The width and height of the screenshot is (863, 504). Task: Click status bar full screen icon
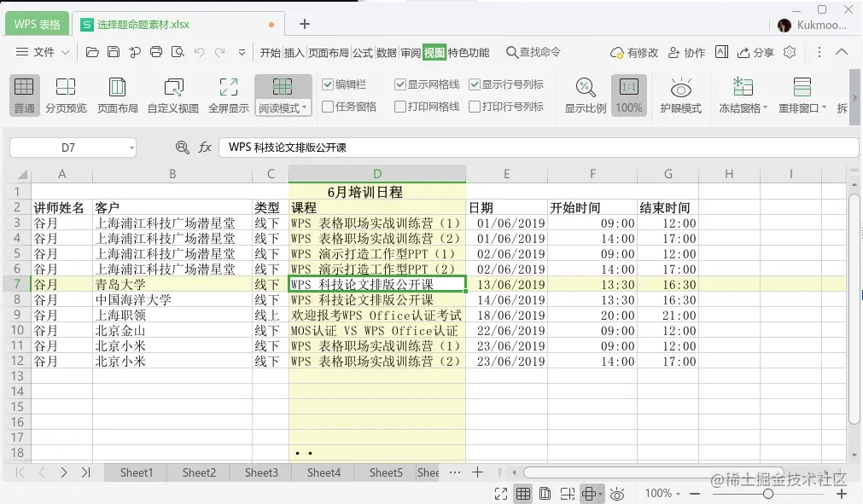click(x=501, y=494)
